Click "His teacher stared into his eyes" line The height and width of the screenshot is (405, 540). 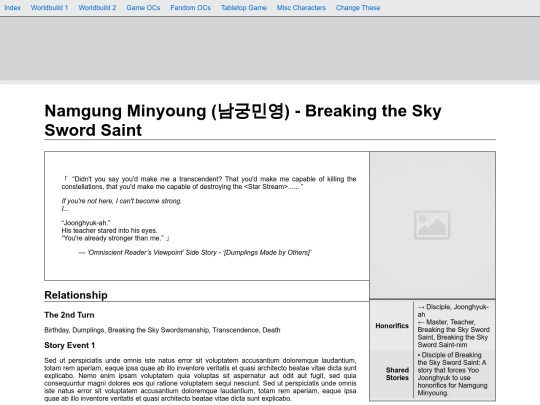(x=109, y=230)
